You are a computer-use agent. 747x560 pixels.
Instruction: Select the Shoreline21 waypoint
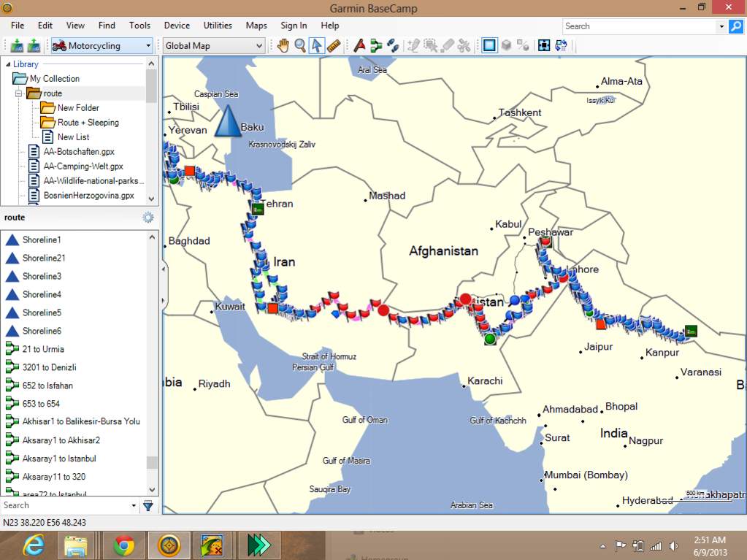(x=44, y=258)
